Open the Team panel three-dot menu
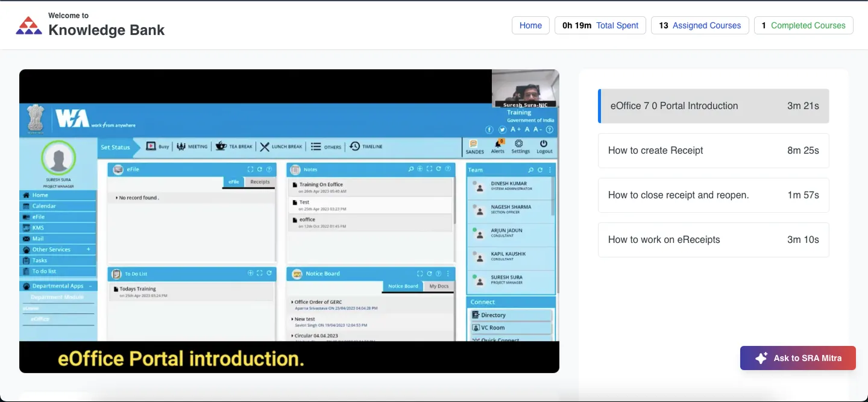This screenshot has height=402, width=868. (x=550, y=170)
